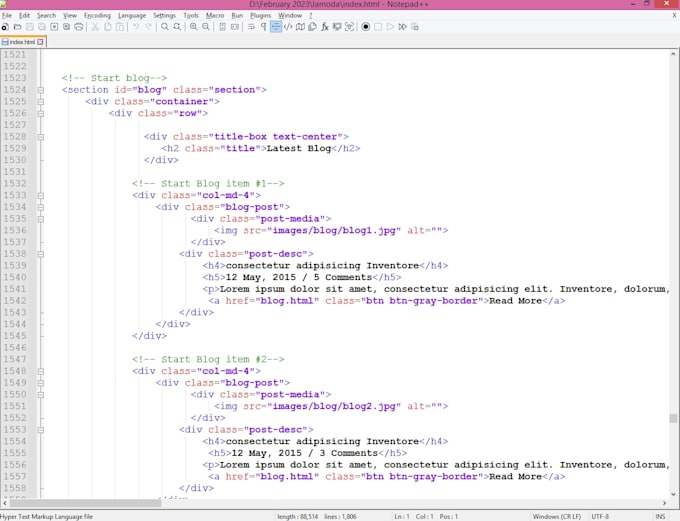Toggle Show All Characters pilcrow icon
680x521 pixels.
(263, 27)
